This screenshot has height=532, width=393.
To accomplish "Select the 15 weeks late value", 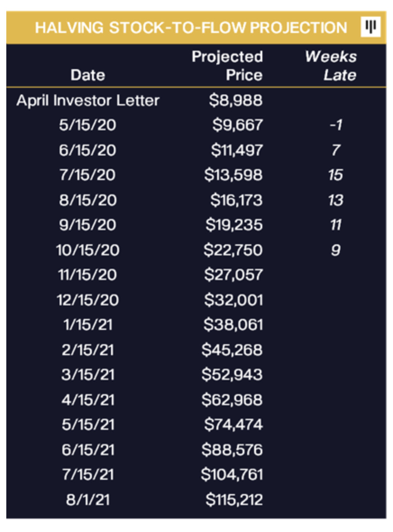I will pyautogui.click(x=335, y=175).
